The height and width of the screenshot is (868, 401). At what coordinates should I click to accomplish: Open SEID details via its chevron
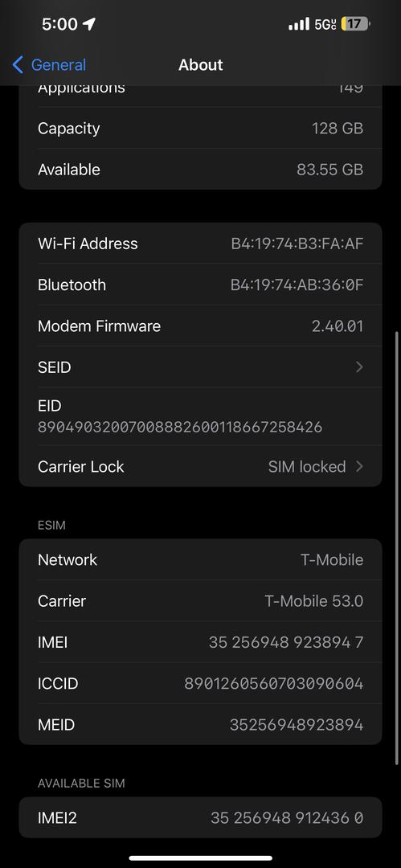(x=359, y=367)
